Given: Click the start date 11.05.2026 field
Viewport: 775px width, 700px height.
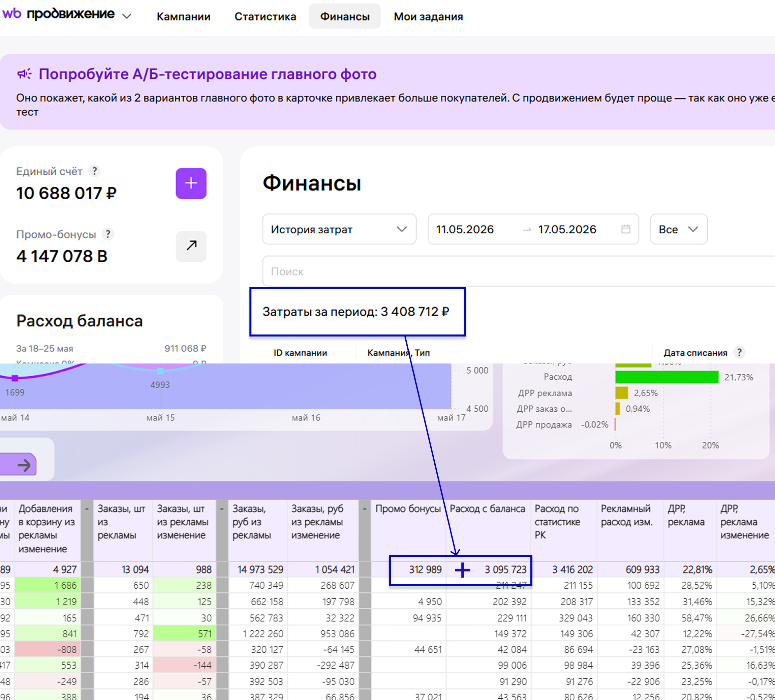Looking at the screenshot, I should click(465, 229).
